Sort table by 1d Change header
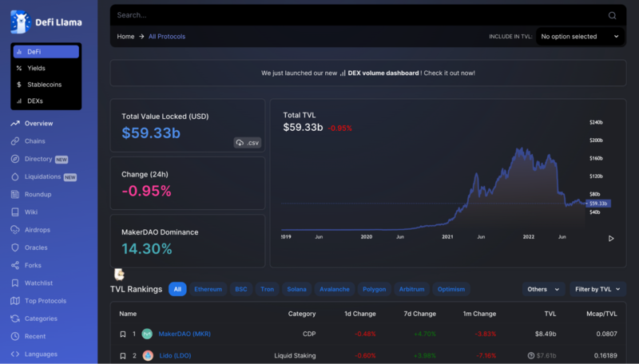 point(360,314)
